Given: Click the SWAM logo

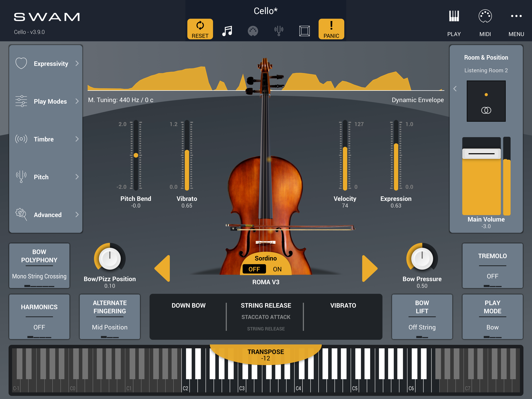Looking at the screenshot, I should [47, 17].
